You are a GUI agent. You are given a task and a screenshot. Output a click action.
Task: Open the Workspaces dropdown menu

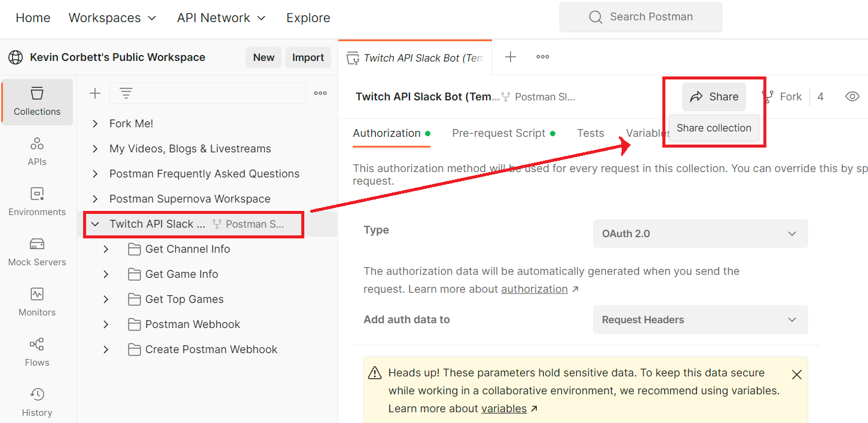[112, 18]
